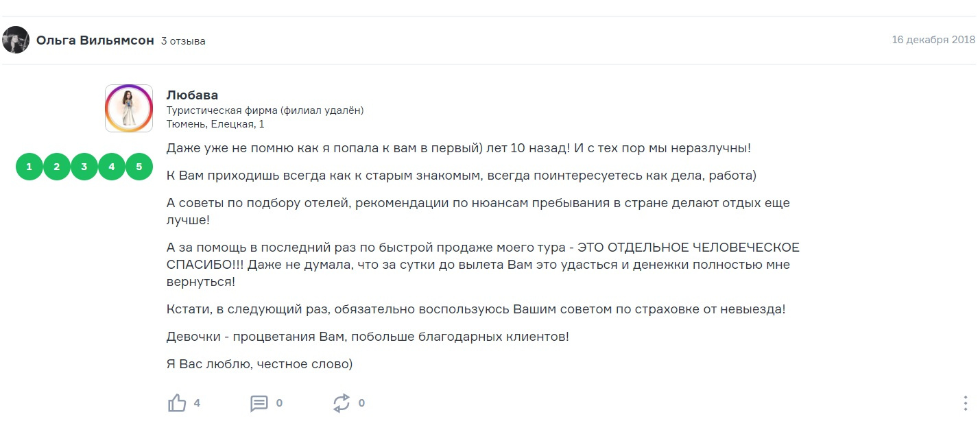Open author name Ольга Вильямсон link

coord(95,40)
